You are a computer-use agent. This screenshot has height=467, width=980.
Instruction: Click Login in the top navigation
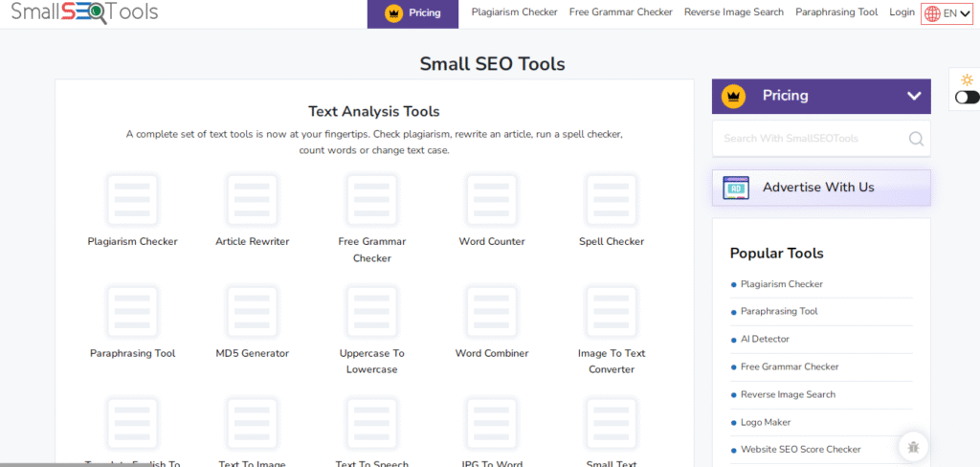(902, 11)
